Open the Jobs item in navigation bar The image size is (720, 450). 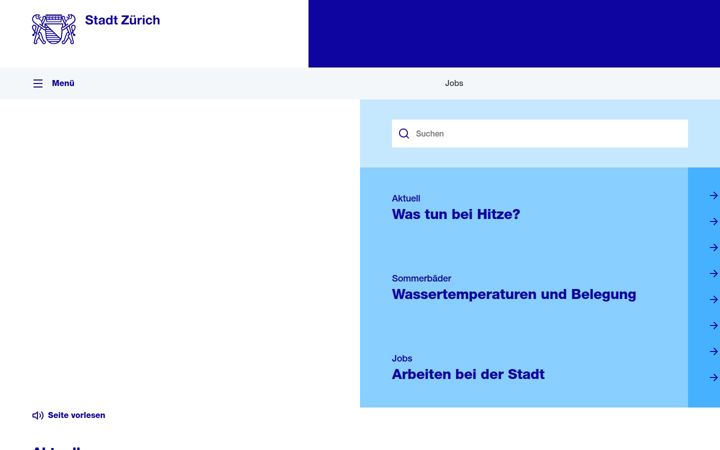pos(454,83)
